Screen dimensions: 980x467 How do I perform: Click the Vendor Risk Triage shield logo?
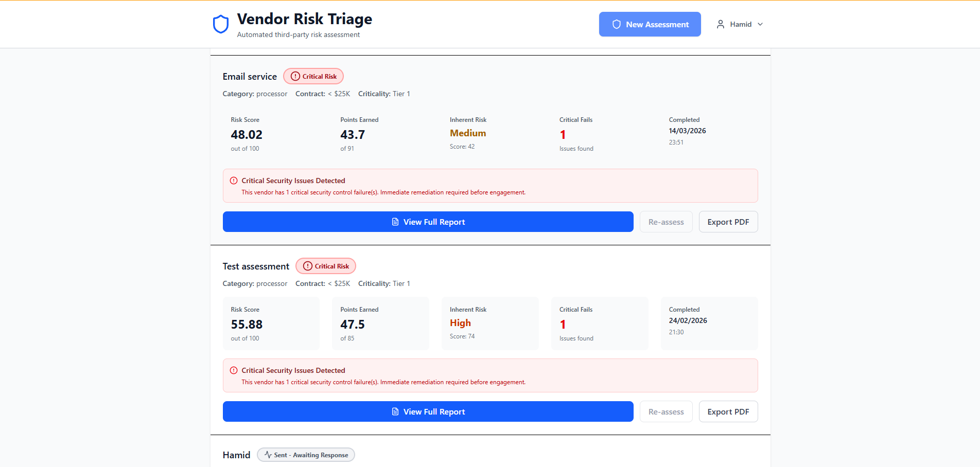click(221, 24)
